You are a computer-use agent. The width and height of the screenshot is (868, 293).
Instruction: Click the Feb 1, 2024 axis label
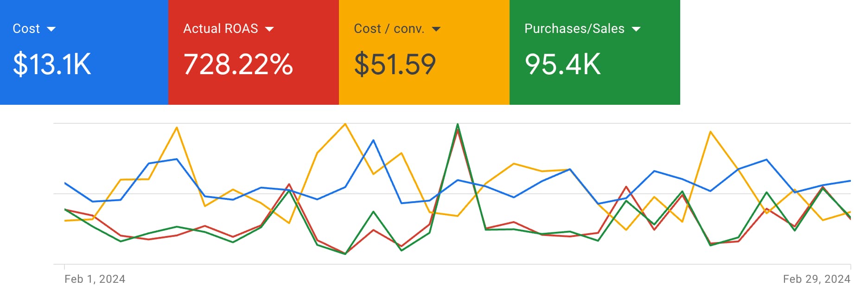(x=95, y=279)
